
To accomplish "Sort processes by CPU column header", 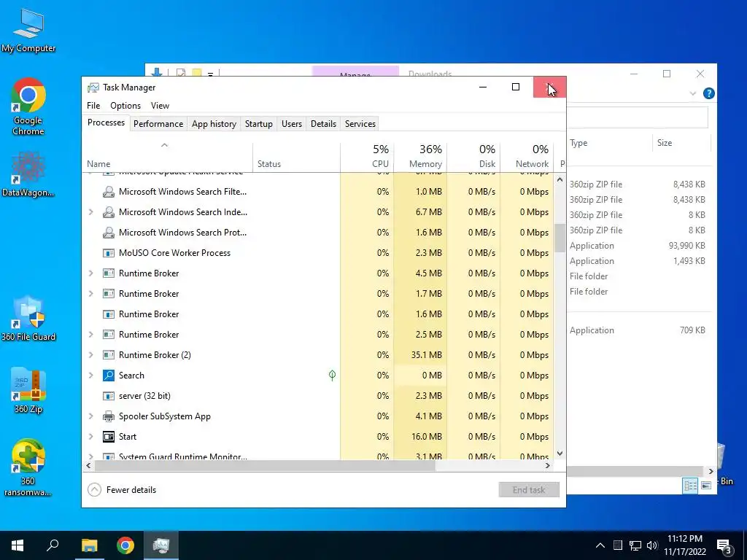I will (368, 156).
